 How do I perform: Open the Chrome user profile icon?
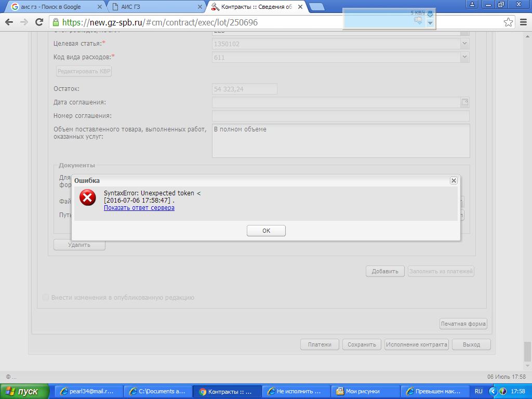(x=472, y=4)
